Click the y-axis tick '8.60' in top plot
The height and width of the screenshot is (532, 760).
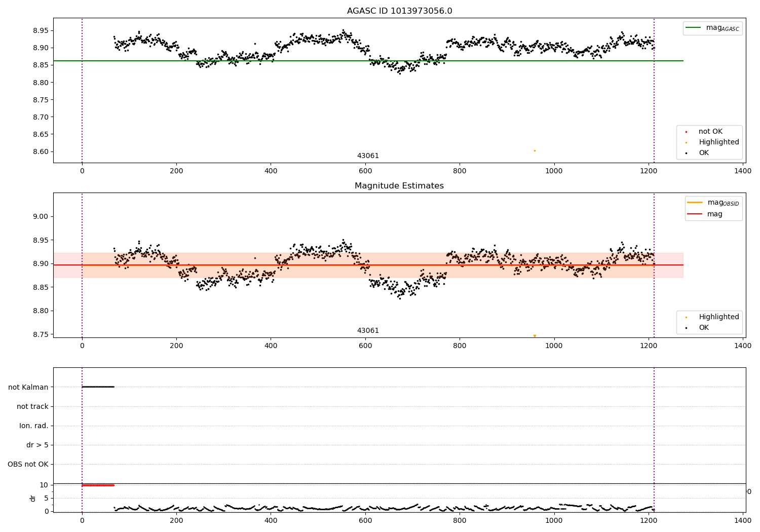click(40, 152)
